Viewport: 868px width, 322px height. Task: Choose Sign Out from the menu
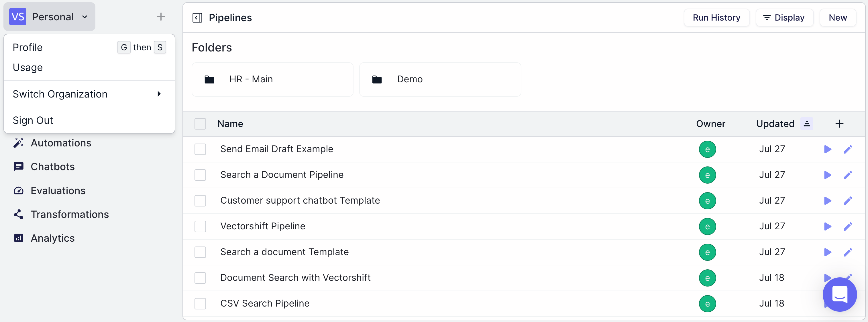[33, 120]
